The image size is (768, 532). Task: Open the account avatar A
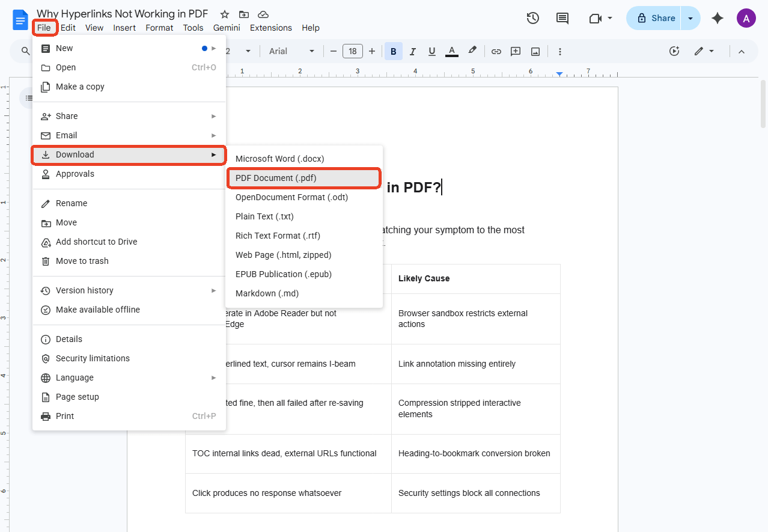pyautogui.click(x=746, y=18)
